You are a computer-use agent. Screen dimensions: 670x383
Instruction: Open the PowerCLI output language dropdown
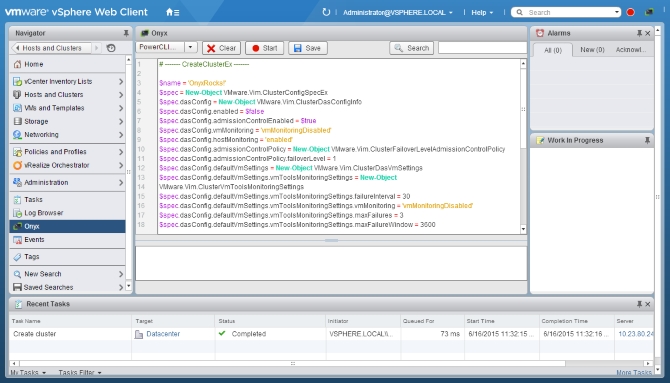click(191, 47)
